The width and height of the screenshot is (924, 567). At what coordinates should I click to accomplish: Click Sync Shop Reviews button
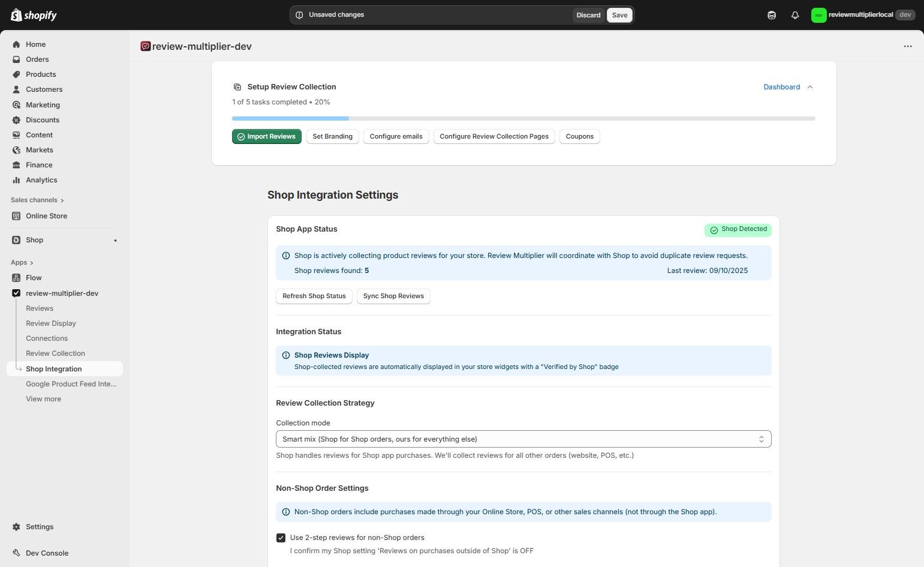click(393, 296)
